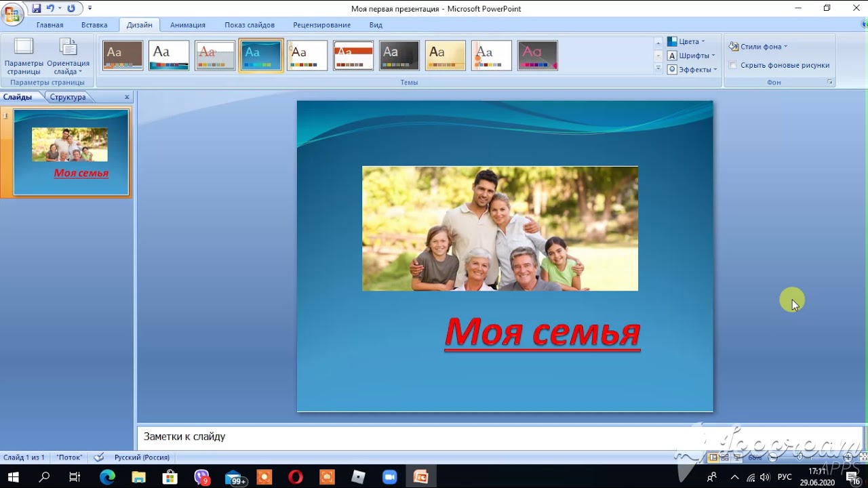Undo the last action
This screenshot has height=488, width=868.
click(50, 9)
